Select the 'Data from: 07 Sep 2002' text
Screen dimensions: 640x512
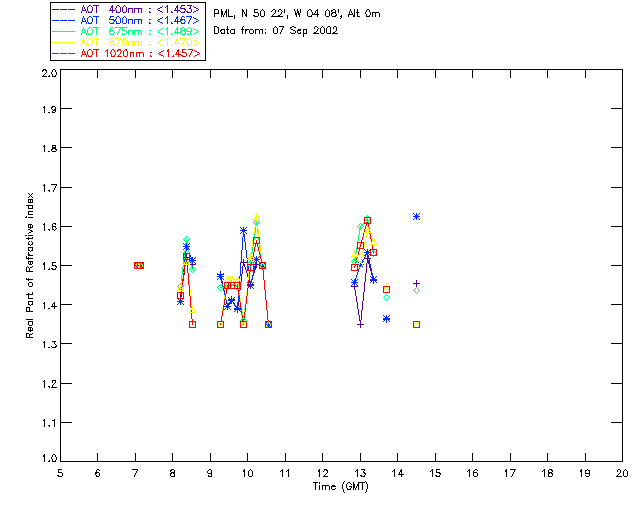coord(276,30)
